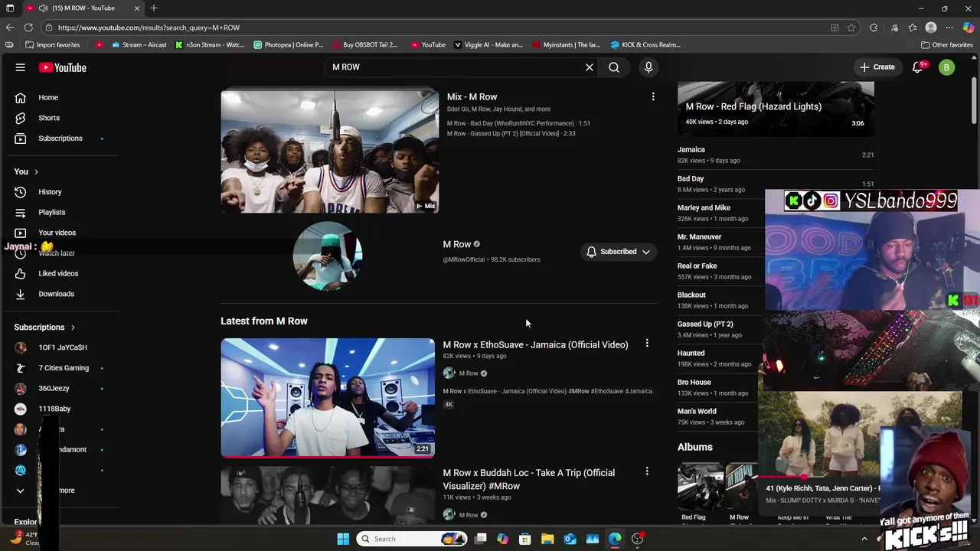Open the Mix - M Row thumbnail
This screenshot has height=551, width=980.
[329, 152]
